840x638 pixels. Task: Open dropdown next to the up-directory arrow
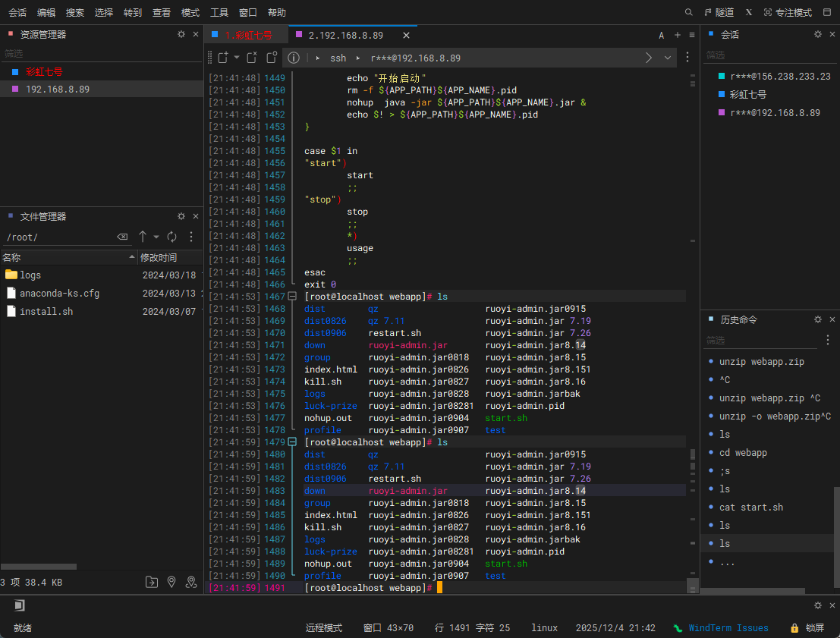156,237
